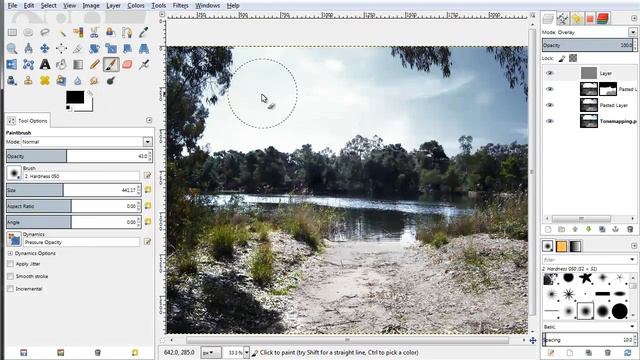
Task: Expand Dynamics Options section
Action: 10,253
